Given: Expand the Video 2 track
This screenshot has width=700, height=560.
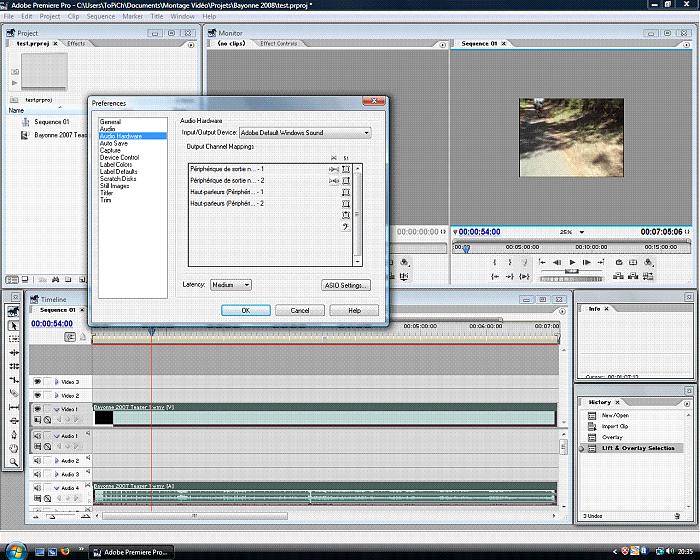Looking at the screenshot, I should (x=57, y=395).
